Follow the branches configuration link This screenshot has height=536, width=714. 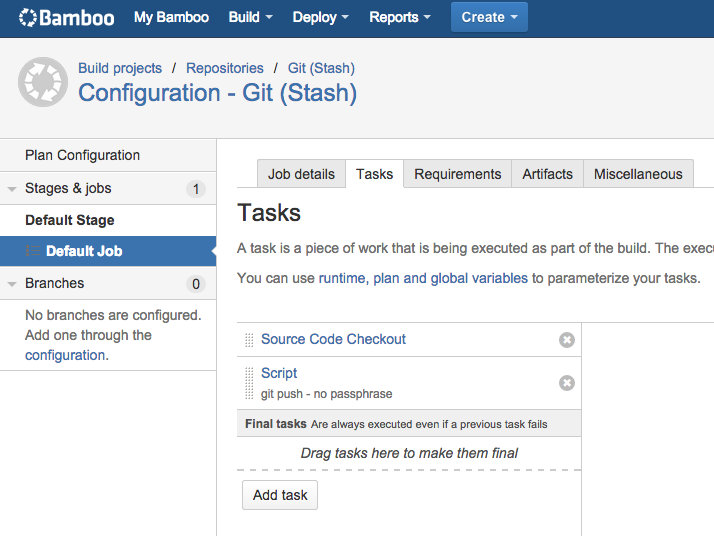pyautogui.click(x=65, y=355)
